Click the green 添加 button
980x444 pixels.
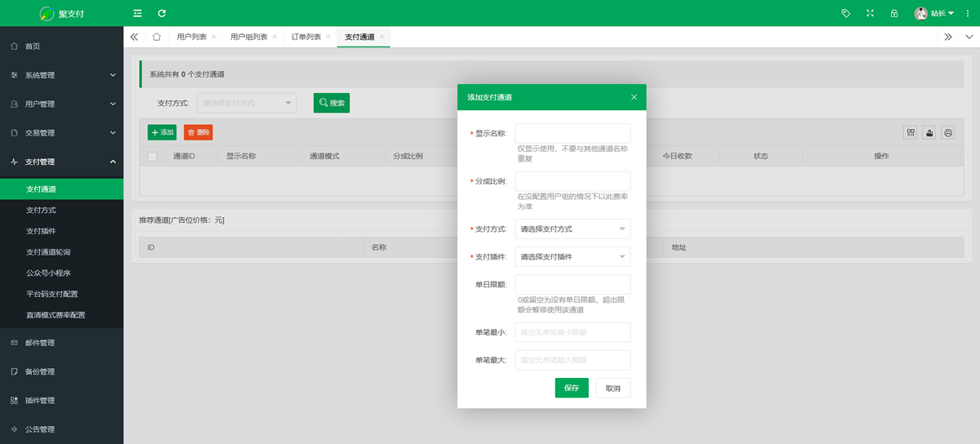[162, 132]
